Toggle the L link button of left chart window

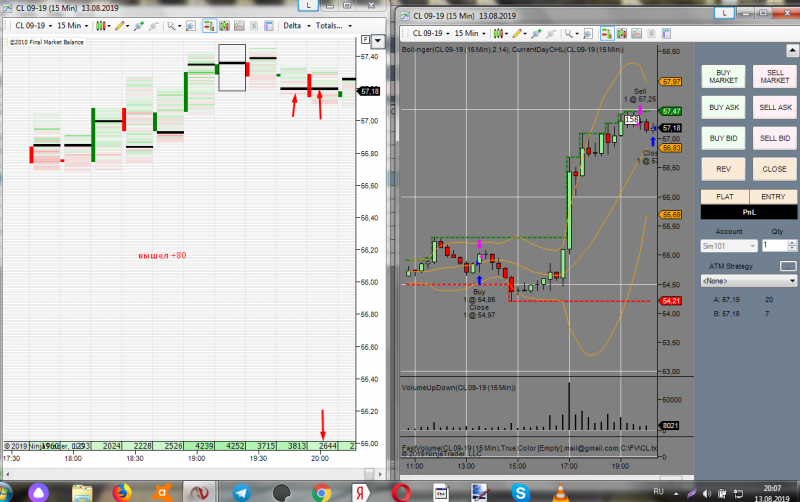point(308,5)
